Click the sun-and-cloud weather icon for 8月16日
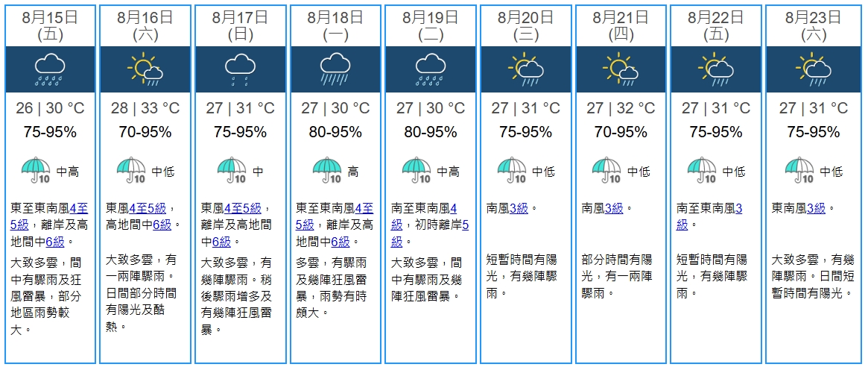This screenshot has height=370, width=868. tap(145, 69)
